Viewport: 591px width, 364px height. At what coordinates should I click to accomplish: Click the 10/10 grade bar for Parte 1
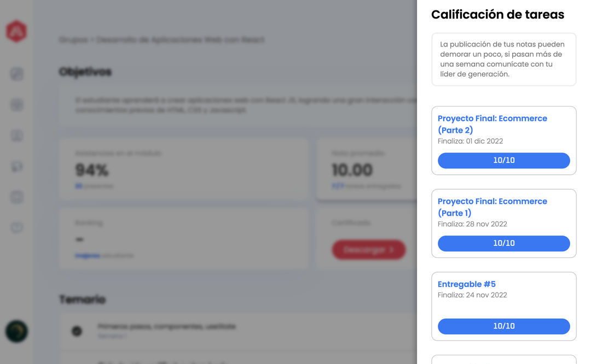click(x=503, y=243)
